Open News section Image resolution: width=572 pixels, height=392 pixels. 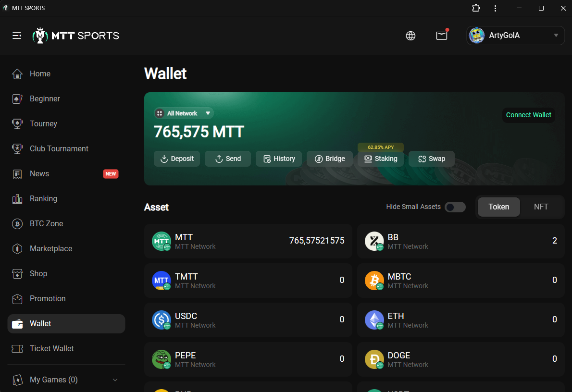[x=66, y=173]
